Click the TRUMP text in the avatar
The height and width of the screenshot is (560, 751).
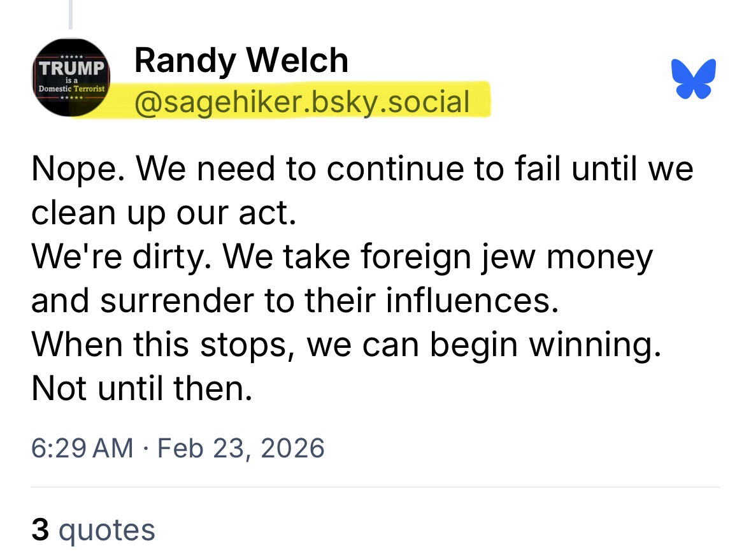[x=72, y=67]
